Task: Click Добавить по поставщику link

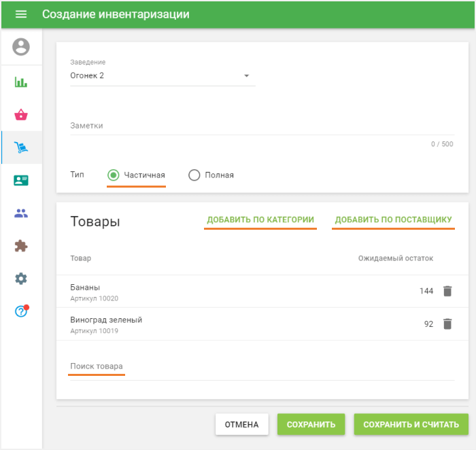Action: [393, 220]
